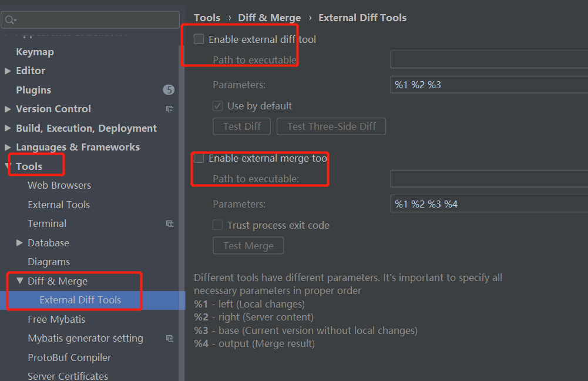588x381 pixels.
Task: Open the Keymap settings page
Action: tap(35, 52)
